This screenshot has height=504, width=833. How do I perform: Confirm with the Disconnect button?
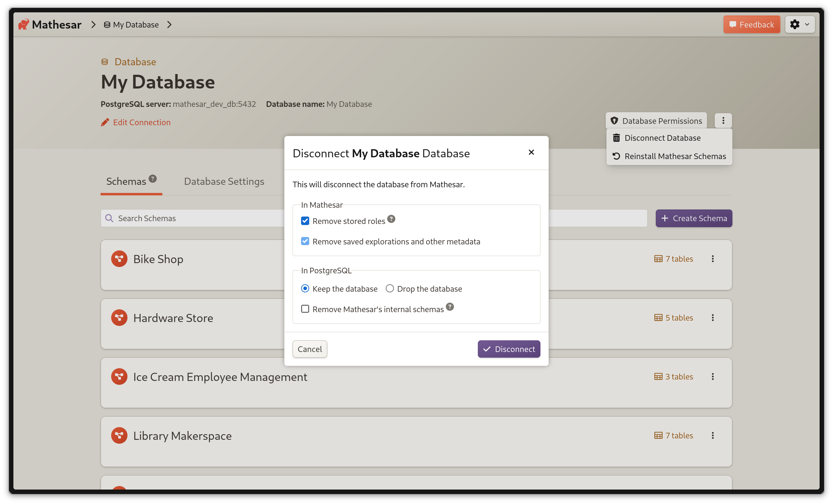[x=509, y=349]
